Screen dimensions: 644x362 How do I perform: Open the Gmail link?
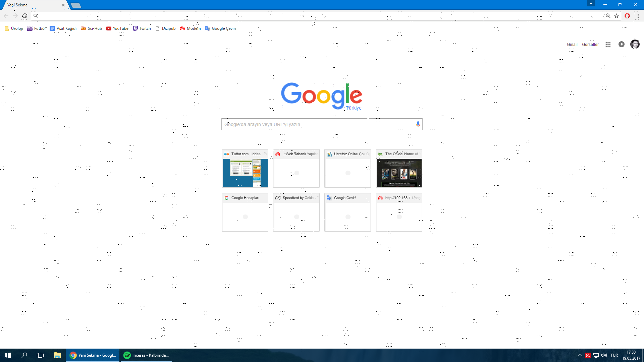click(572, 45)
